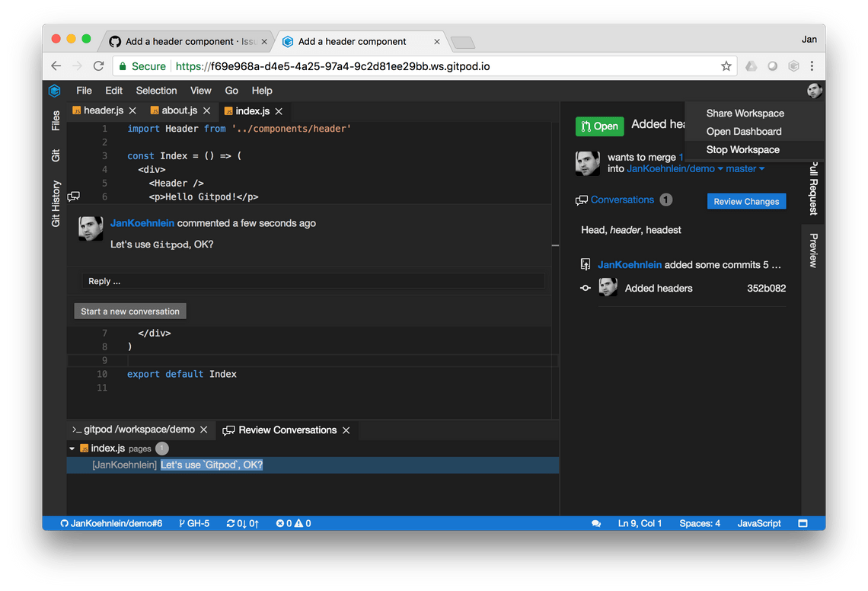This screenshot has width=868, height=591.
Task: Open Chrome three-dot menu
Action: pos(812,66)
